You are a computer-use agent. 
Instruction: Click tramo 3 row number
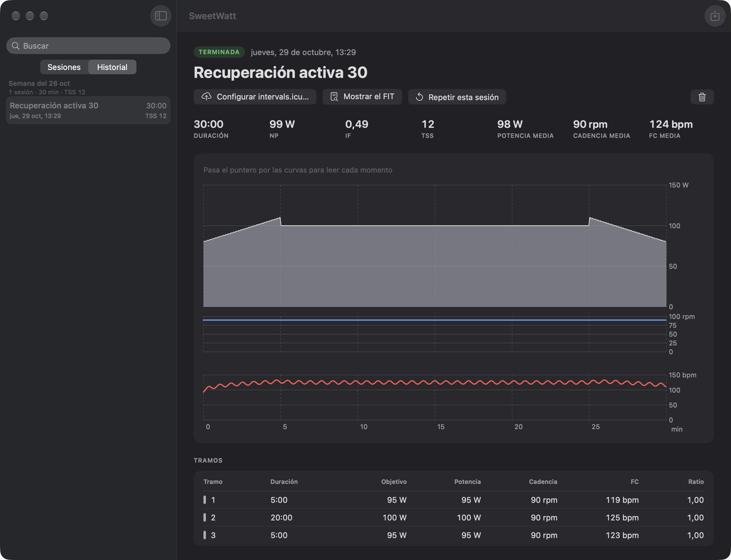pos(213,535)
